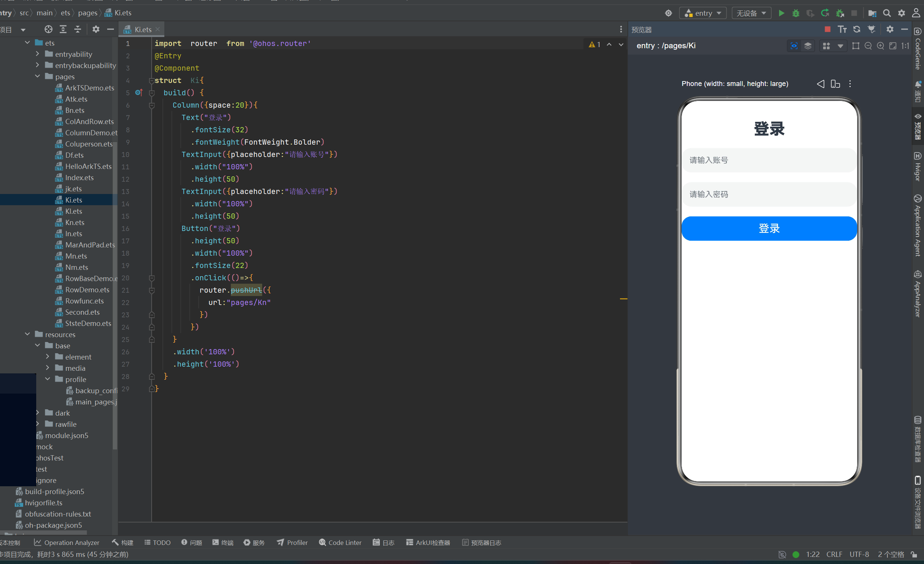Locate current file in project tree

49,29
